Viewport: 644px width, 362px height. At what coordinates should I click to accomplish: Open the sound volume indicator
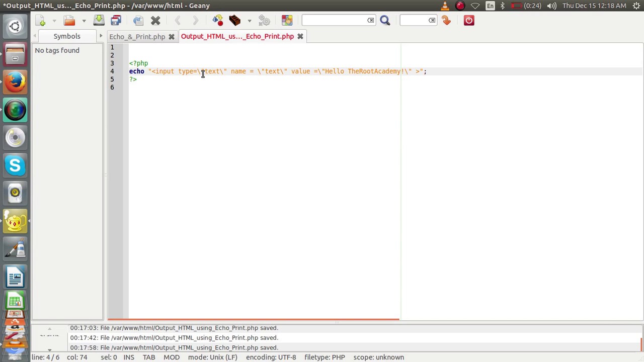point(551,6)
